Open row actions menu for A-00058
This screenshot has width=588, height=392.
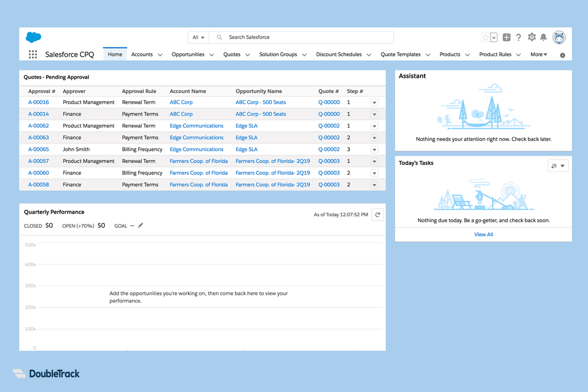[374, 185]
